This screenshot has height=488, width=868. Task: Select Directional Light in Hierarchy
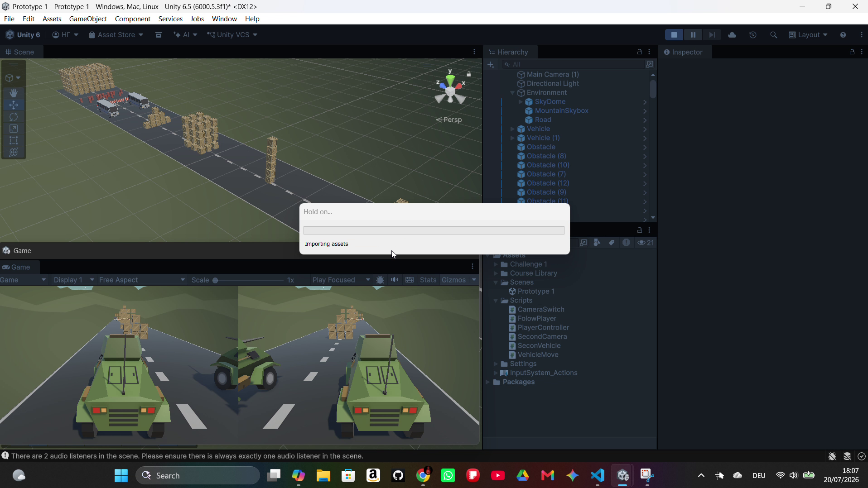pos(553,83)
